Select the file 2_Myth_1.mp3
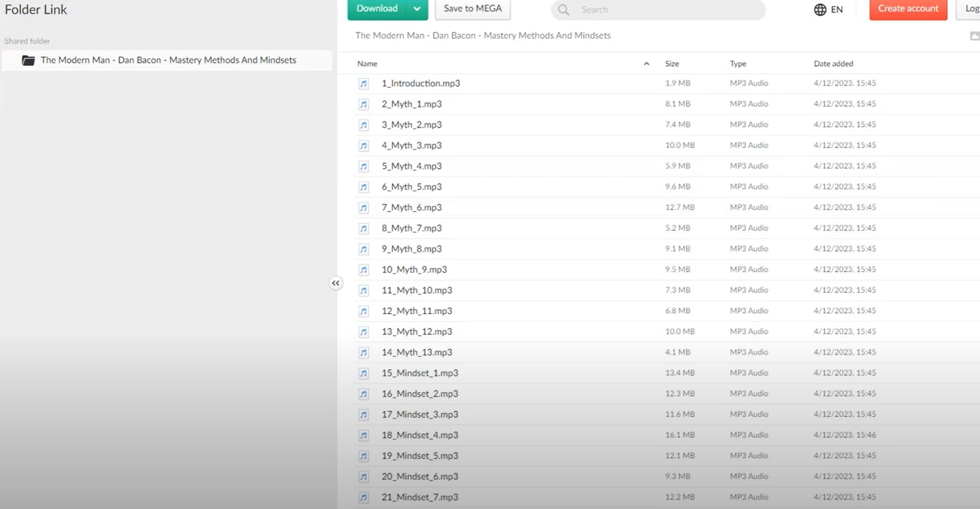Screen dimensions: 980x509 click(412, 104)
